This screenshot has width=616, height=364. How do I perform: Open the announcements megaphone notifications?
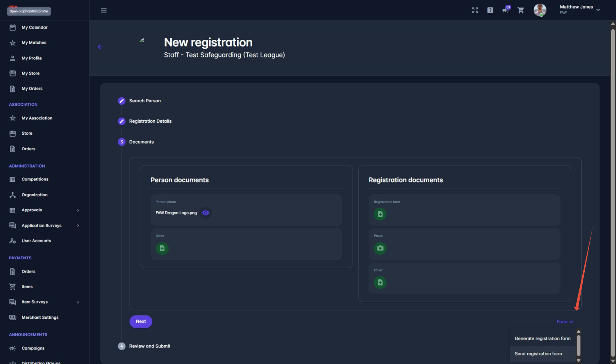[x=506, y=10]
